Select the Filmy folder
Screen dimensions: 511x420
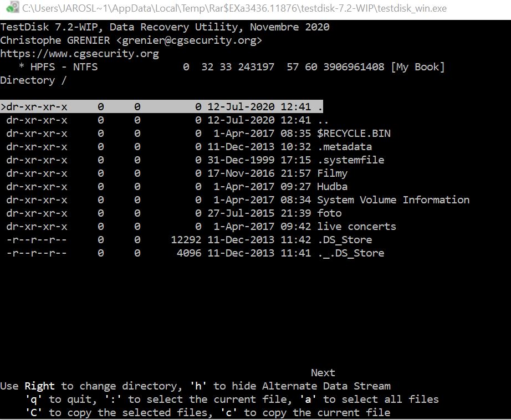(x=332, y=173)
